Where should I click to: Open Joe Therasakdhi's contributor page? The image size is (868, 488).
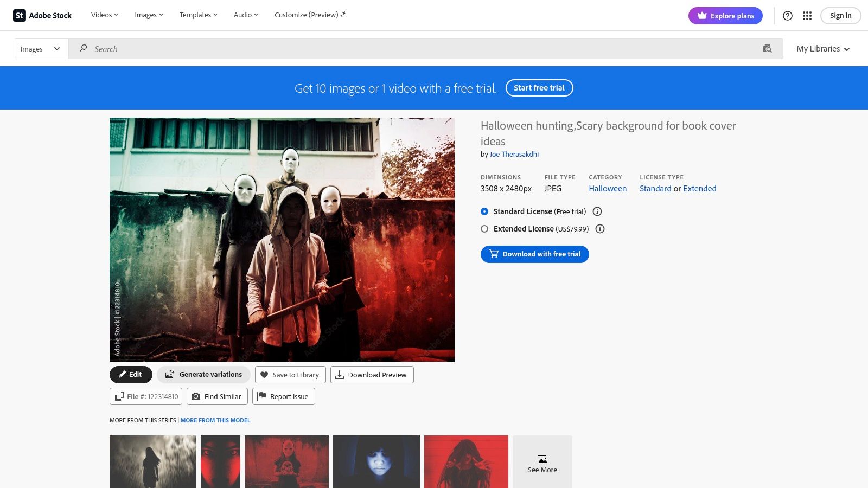click(x=514, y=154)
